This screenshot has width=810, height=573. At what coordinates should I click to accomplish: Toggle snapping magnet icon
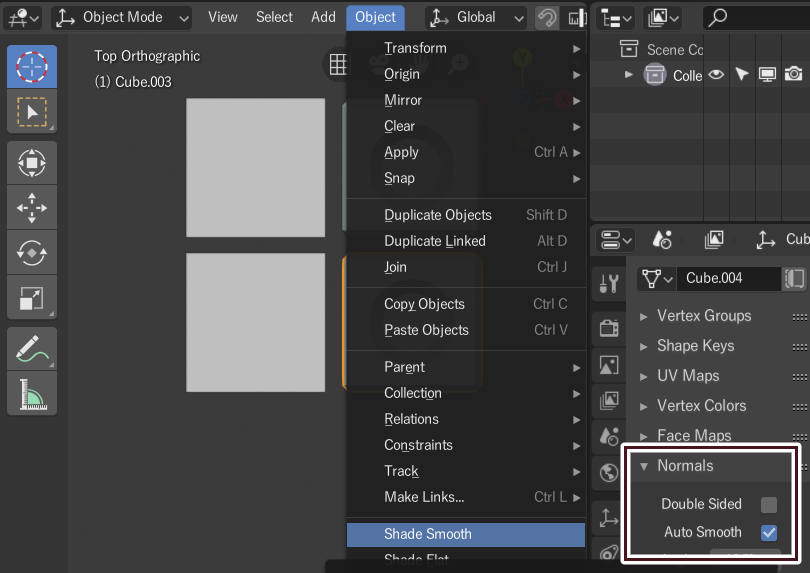click(547, 18)
